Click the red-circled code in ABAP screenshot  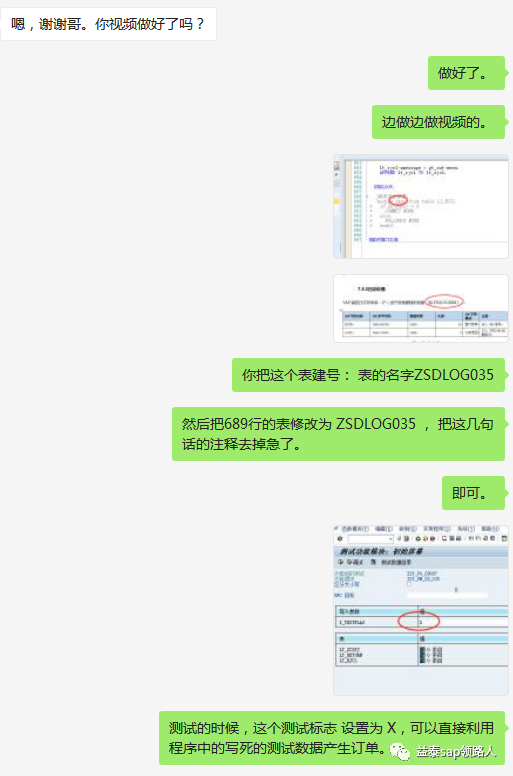pyautogui.click(x=398, y=200)
